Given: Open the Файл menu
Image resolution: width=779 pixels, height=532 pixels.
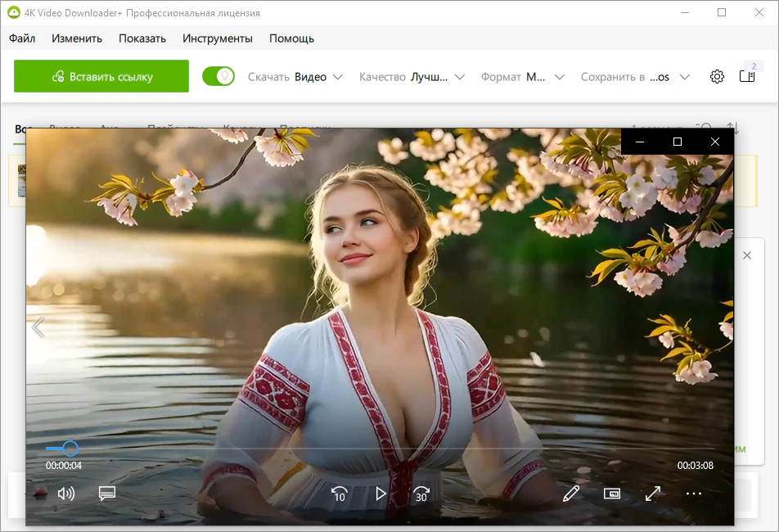Looking at the screenshot, I should 22,38.
